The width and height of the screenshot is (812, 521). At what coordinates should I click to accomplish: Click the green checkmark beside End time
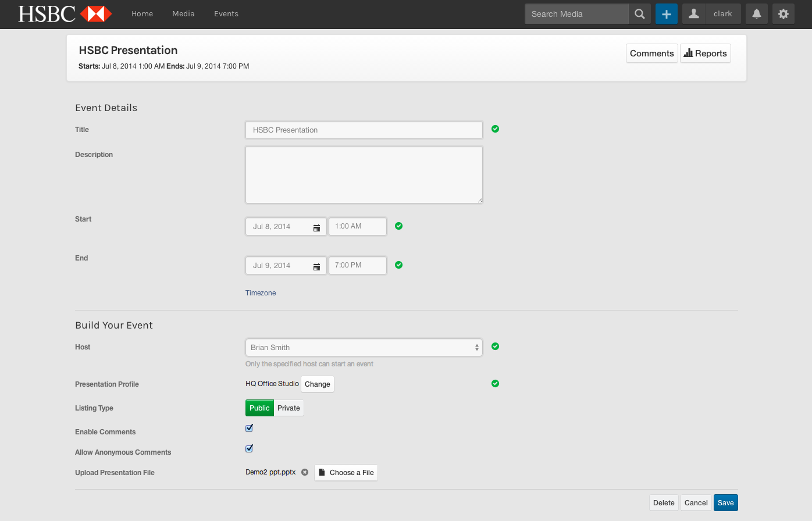point(399,265)
